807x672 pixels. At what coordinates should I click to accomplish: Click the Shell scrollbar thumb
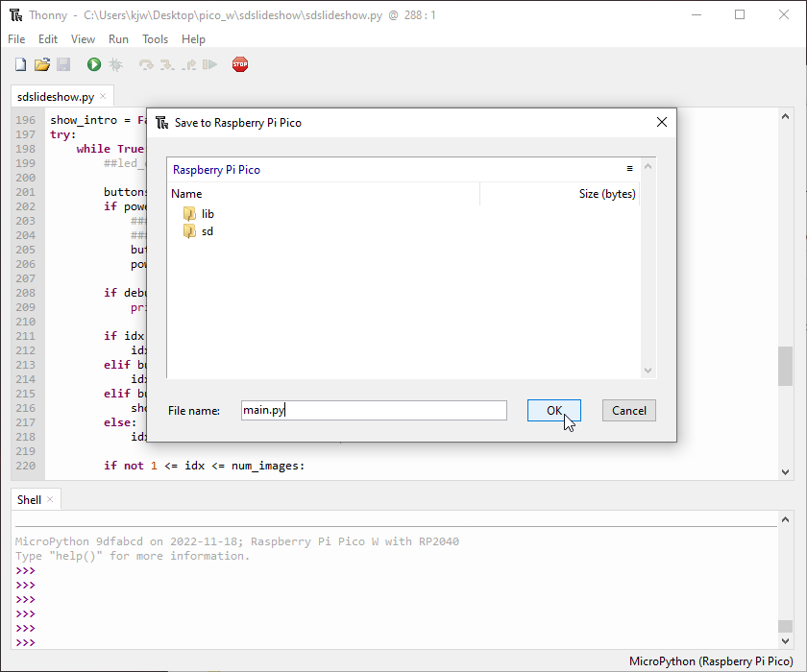click(785, 626)
